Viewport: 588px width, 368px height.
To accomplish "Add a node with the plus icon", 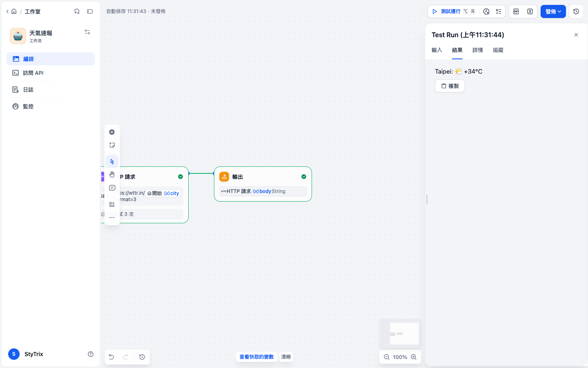I will tap(112, 132).
